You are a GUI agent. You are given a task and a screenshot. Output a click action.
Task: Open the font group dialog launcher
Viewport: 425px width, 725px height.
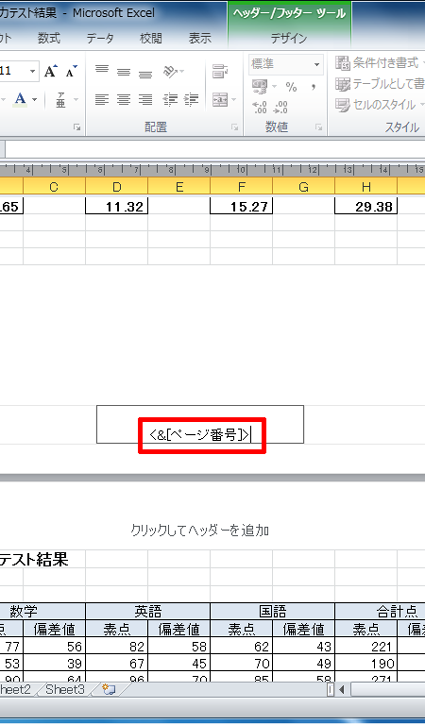click(77, 127)
